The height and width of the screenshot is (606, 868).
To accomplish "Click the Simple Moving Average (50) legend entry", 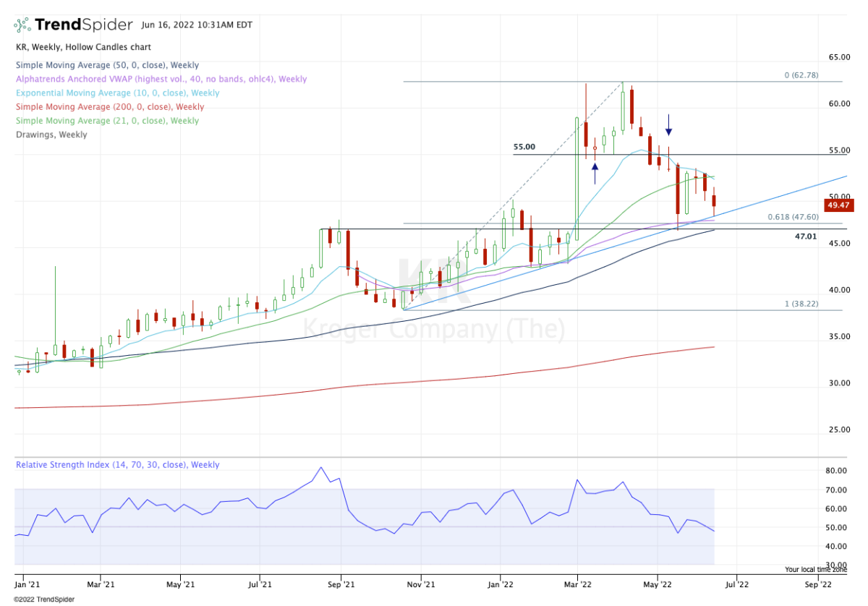I will point(107,65).
